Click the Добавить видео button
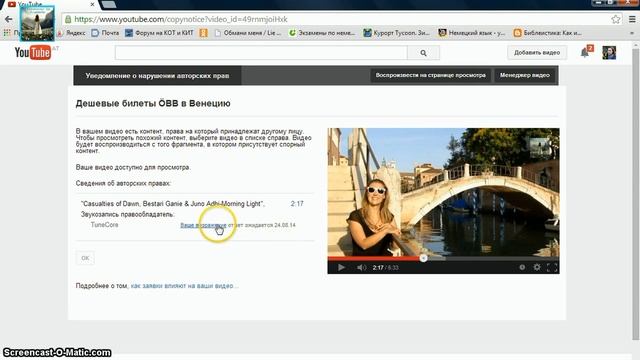Screen dimensions: 640x360 coord(537,53)
